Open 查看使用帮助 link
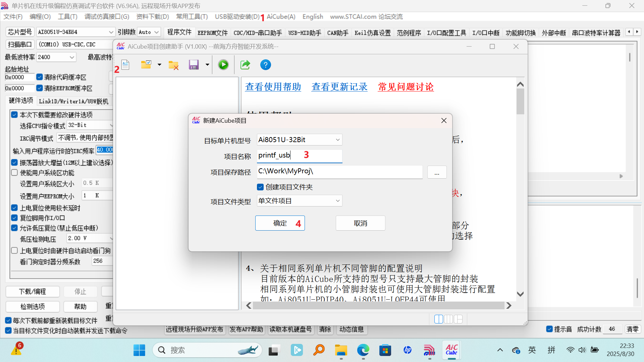644x362 pixels. coord(273,87)
